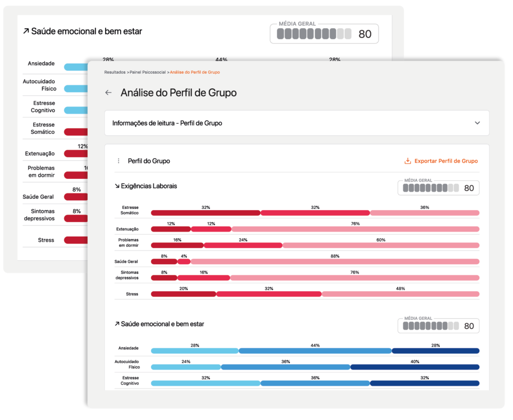
Task: Go to Painel Psicossocial in the breadcrumb
Action: (147, 72)
